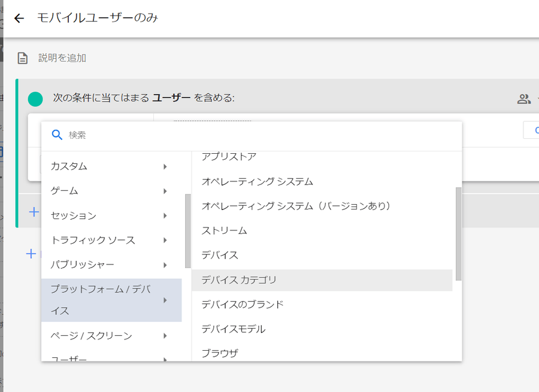Click the right dimension list scrollbar

coord(459,233)
